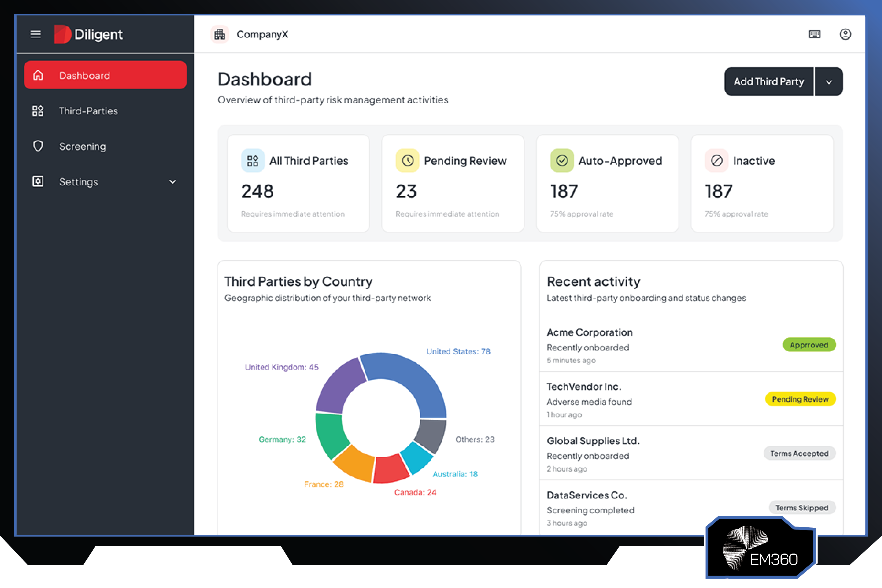This screenshot has width=882, height=588.
Task: Open the Add Third Party dropdown arrow
Action: [829, 81]
